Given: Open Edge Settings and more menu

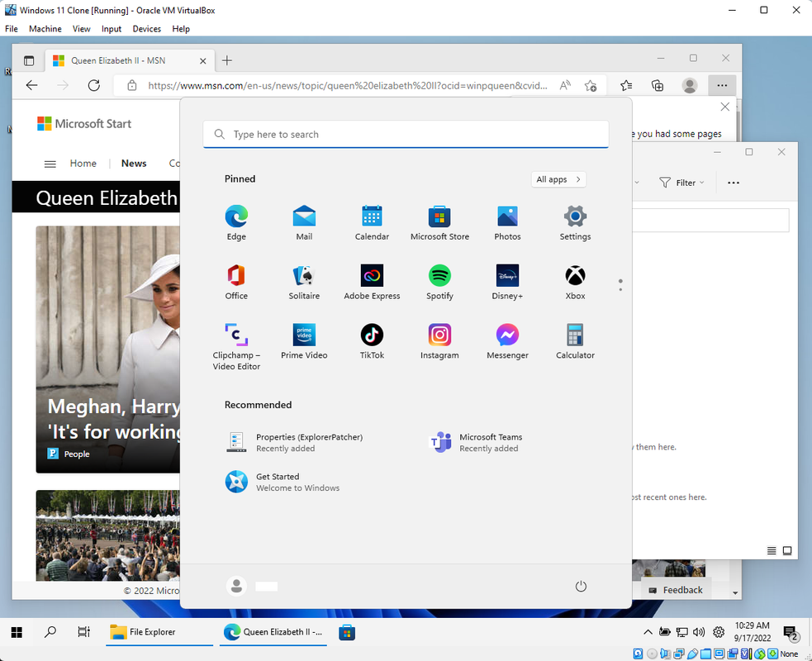Looking at the screenshot, I should point(722,85).
